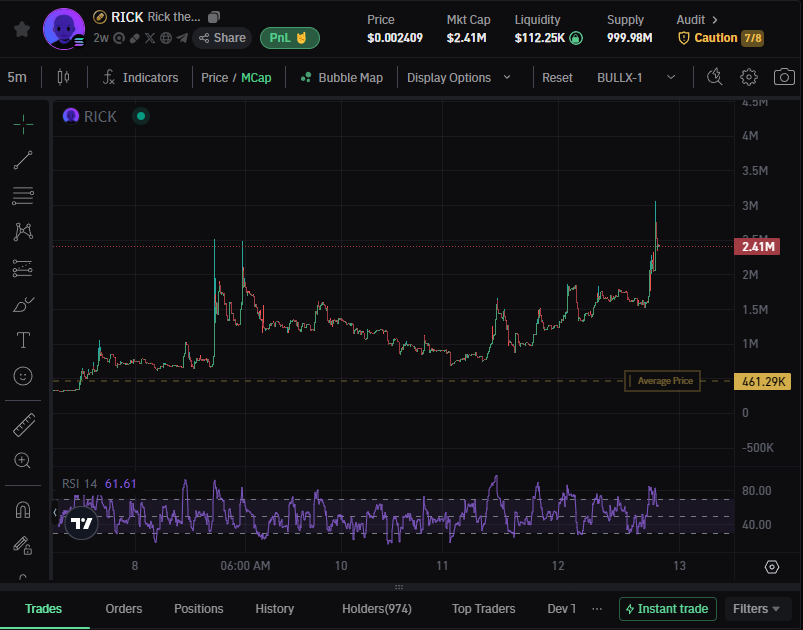The height and width of the screenshot is (630, 803).
Task: Click the $0.002409 price value
Action: [x=395, y=38]
